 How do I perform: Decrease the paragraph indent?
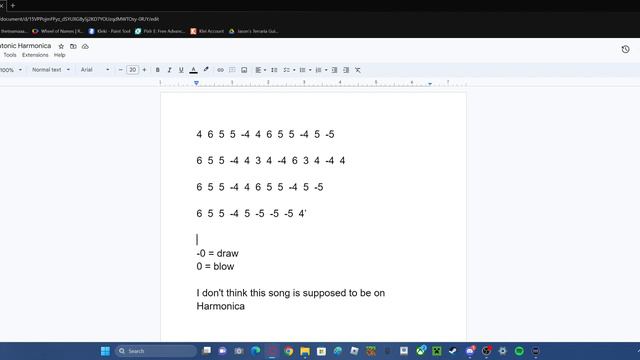[334, 70]
